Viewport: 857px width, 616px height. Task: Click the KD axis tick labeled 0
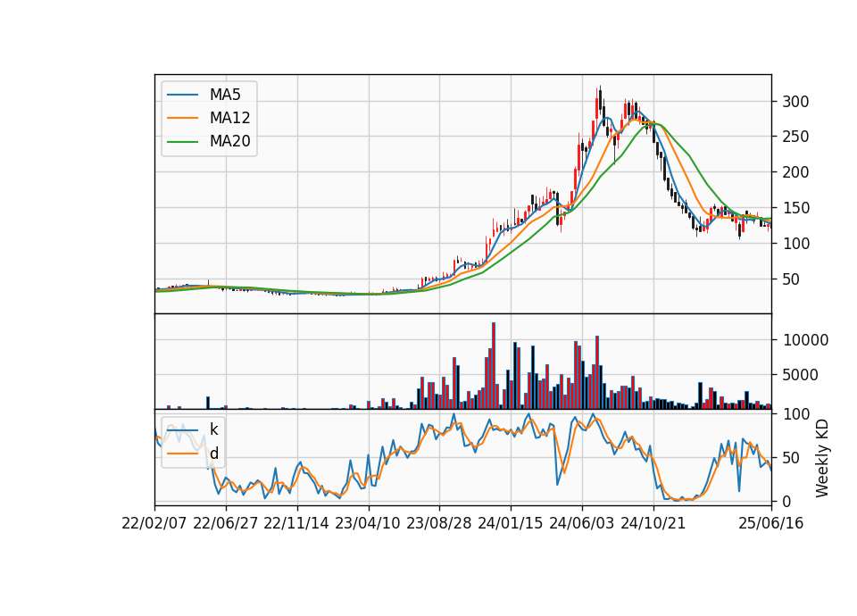787,501
